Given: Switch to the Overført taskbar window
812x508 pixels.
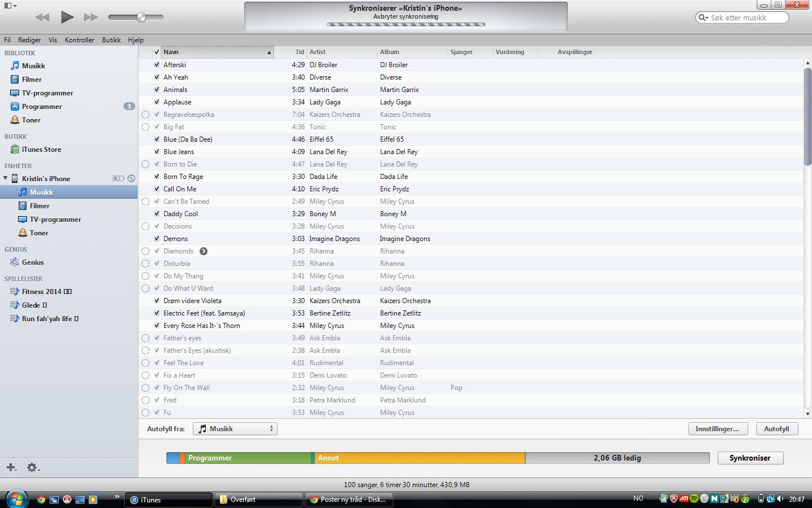Looking at the screenshot, I should pyautogui.click(x=258, y=500).
